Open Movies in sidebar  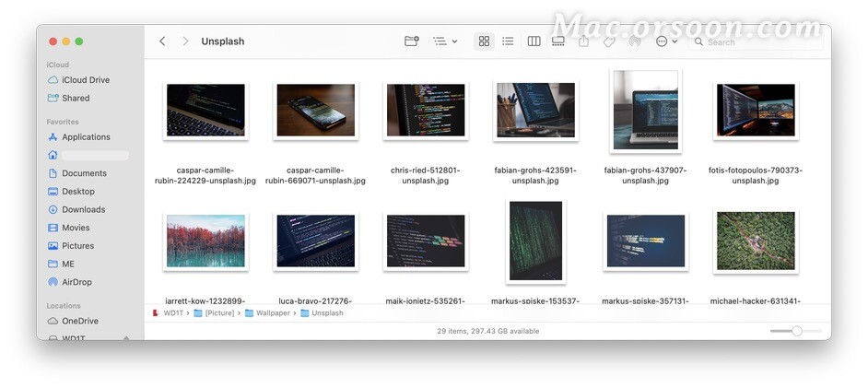(76, 228)
